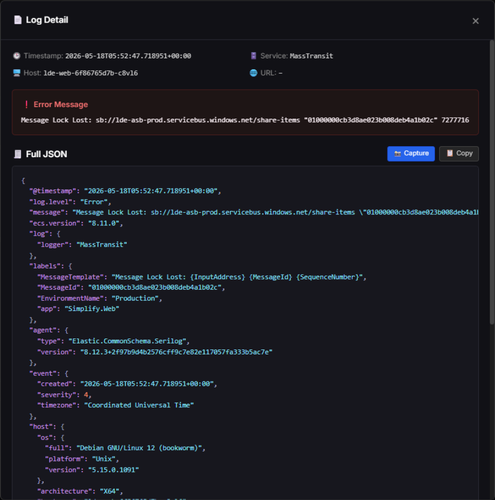Click the "MessageId" line in JSON
The image size is (495, 500).
coord(131,287)
